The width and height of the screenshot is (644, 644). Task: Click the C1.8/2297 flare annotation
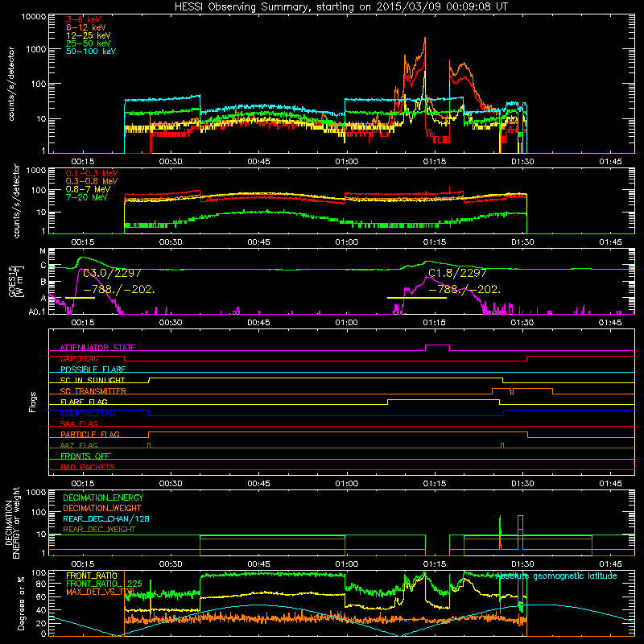point(457,273)
